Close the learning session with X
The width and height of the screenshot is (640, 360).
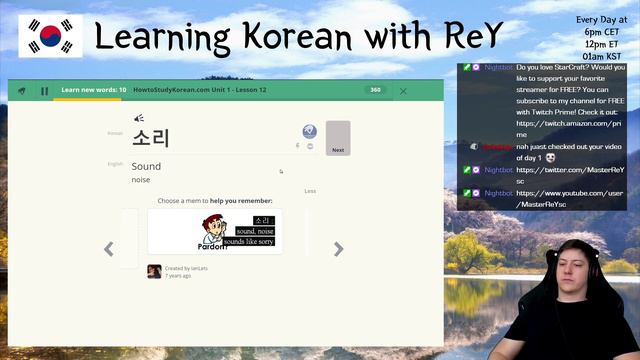tap(403, 91)
